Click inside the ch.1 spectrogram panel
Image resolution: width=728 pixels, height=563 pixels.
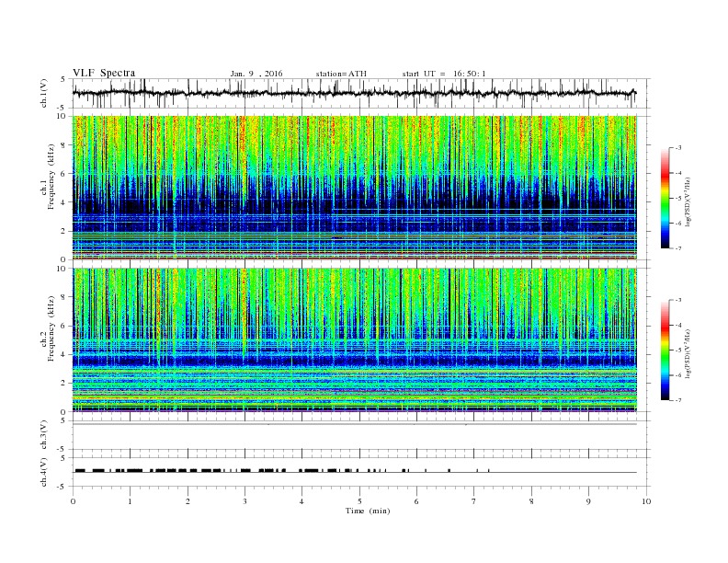[355, 187]
